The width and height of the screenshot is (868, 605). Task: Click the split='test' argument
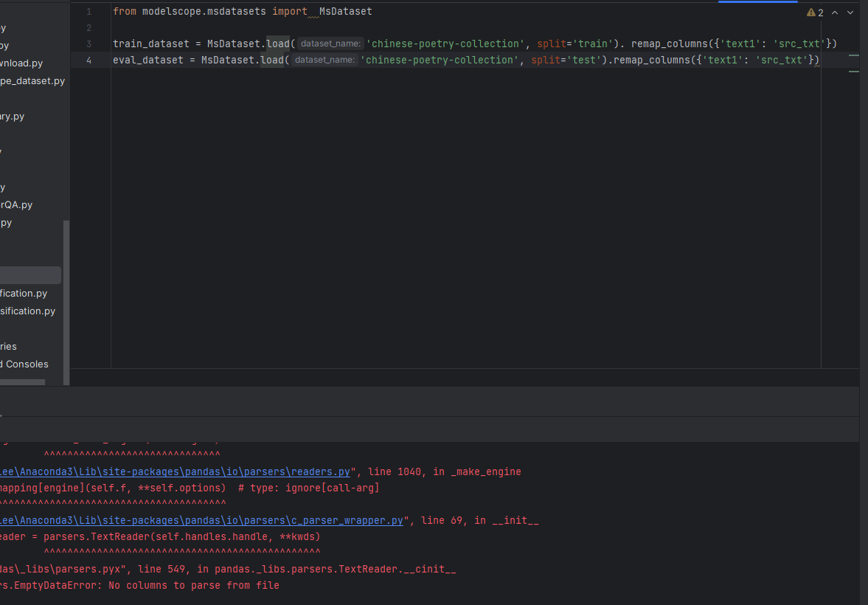coord(566,60)
